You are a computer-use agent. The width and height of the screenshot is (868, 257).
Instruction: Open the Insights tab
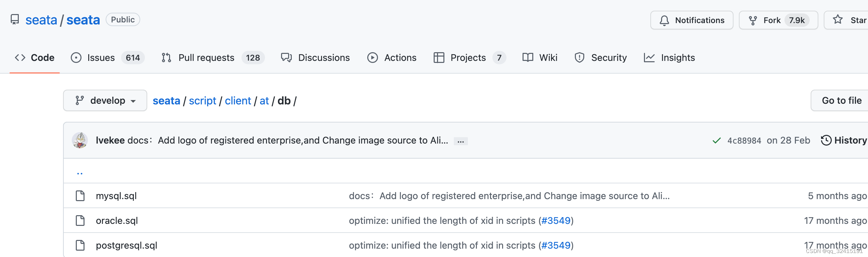[x=677, y=58]
